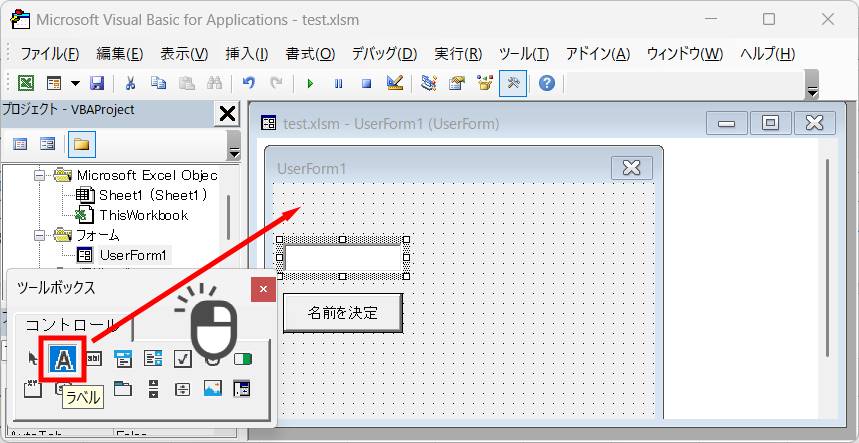This screenshot has height=443, width=859.
Task: Run the macro with the green play icon
Action: click(310, 84)
